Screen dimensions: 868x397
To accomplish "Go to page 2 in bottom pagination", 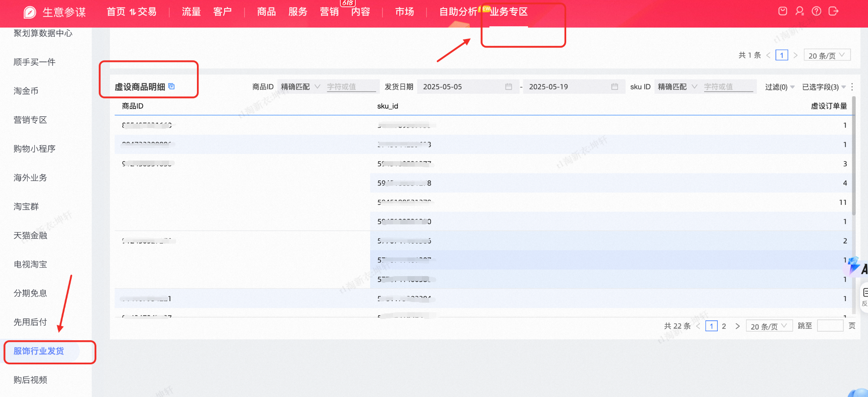I will pos(724,326).
